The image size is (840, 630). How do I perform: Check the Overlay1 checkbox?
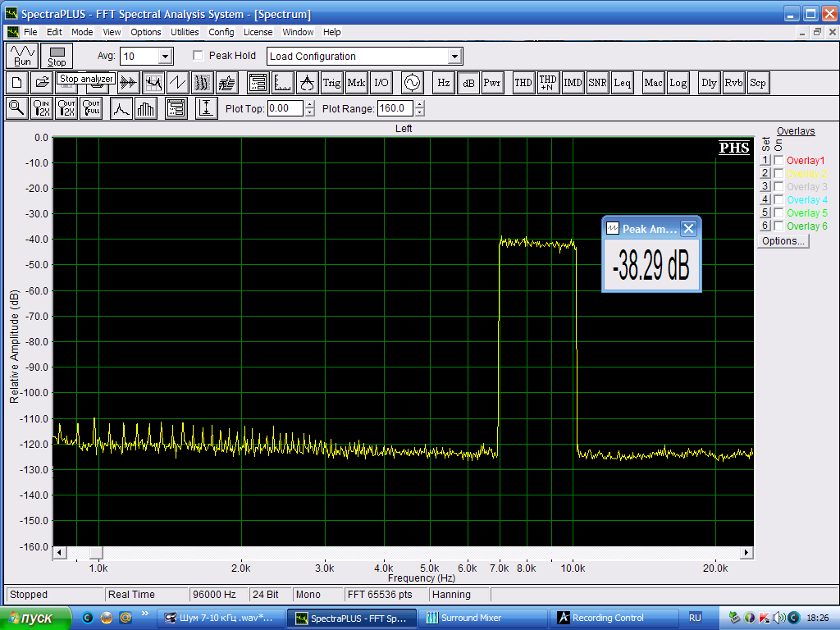(x=778, y=161)
